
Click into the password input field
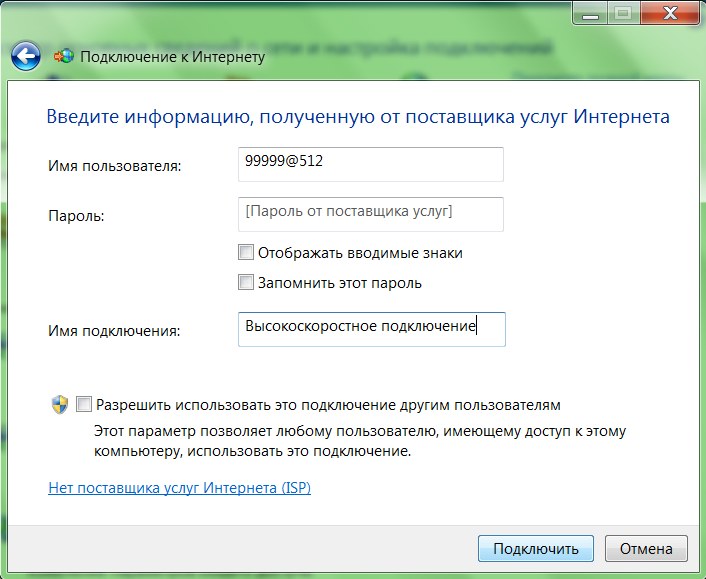pos(370,213)
